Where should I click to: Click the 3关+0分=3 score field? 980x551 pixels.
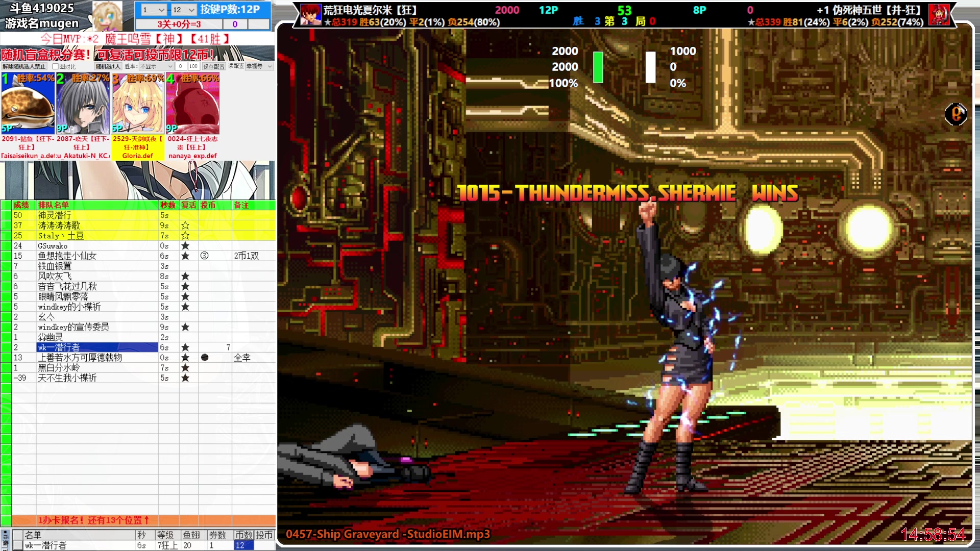point(179,24)
